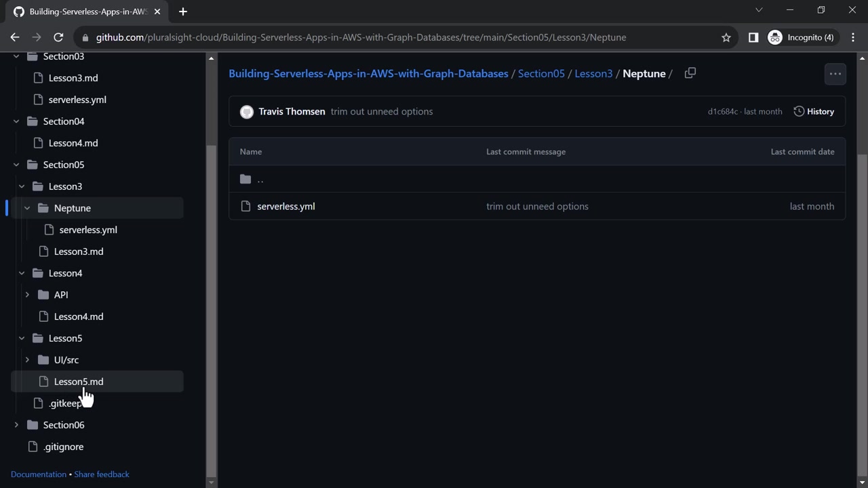
Task: Select the UI/src folder label
Action: pyautogui.click(x=66, y=360)
